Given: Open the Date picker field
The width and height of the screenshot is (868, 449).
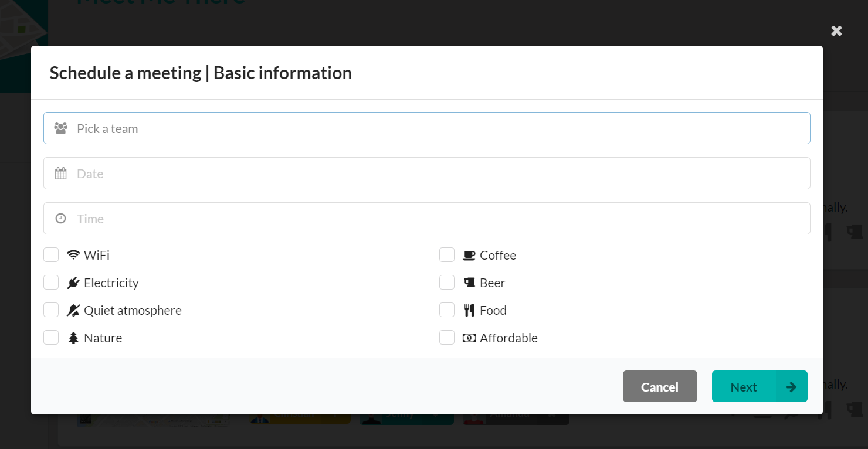Looking at the screenshot, I should (x=427, y=173).
